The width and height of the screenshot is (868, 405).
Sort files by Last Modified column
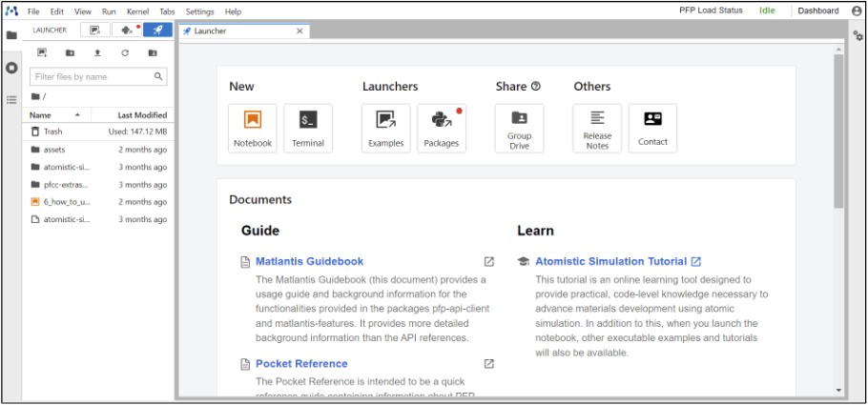[142, 114]
